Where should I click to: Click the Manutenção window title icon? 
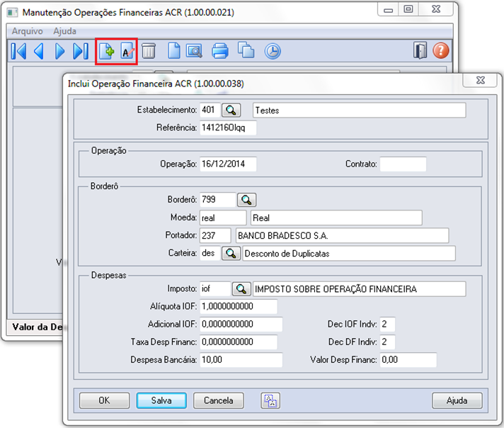[x=12, y=13]
